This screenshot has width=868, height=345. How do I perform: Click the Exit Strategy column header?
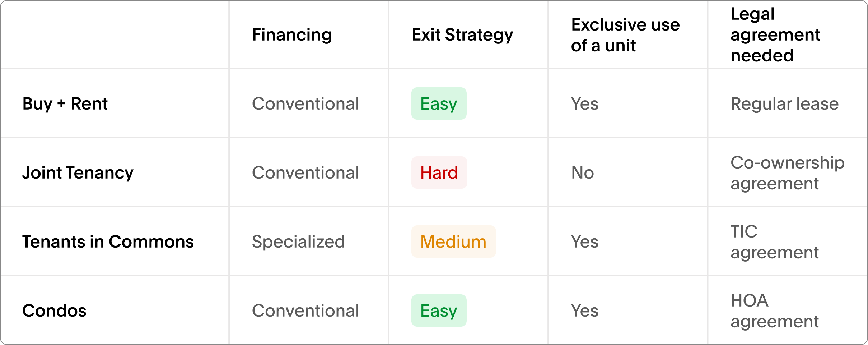click(x=462, y=35)
